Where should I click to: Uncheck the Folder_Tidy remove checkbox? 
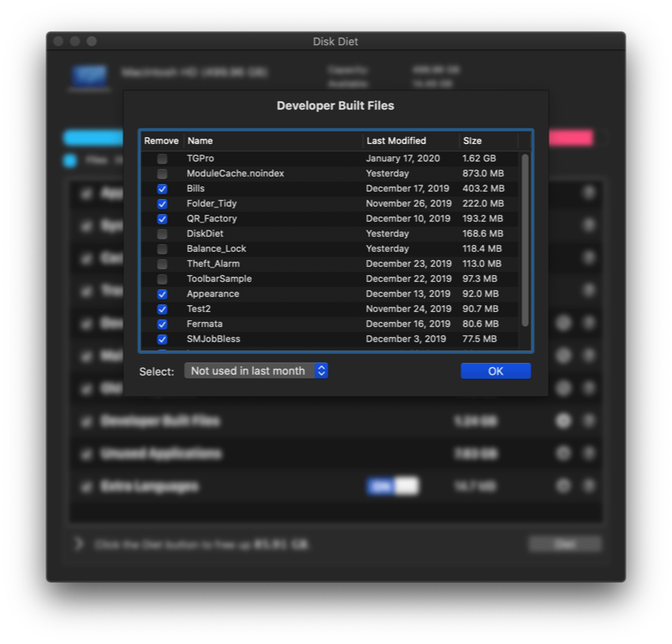pyautogui.click(x=162, y=204)
